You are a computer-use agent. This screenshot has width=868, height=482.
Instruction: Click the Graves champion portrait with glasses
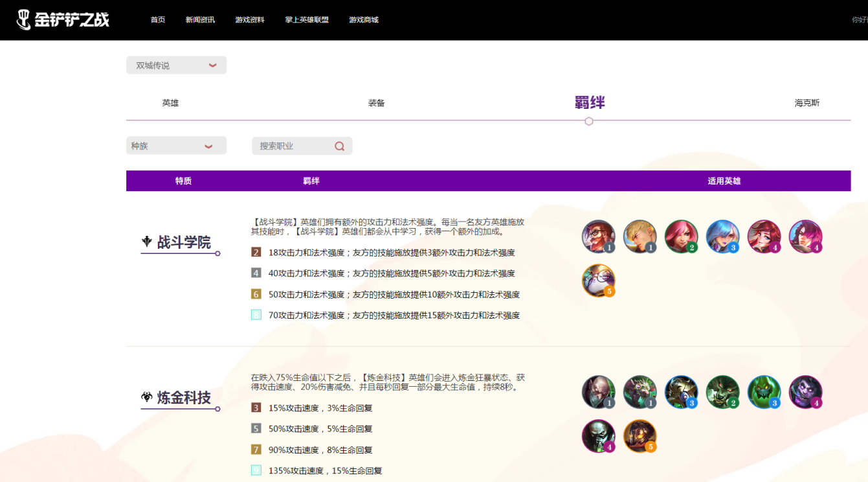click(x=598, y=236)
